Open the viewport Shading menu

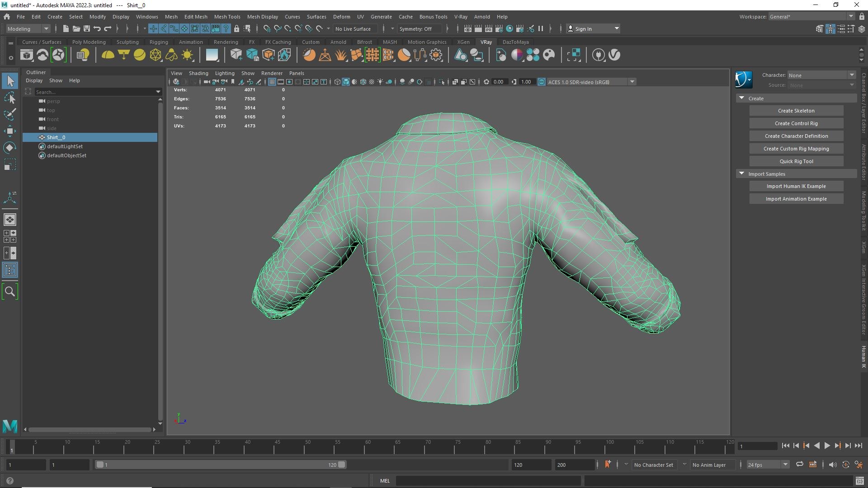pyautogui.click(x=198, y=73)
